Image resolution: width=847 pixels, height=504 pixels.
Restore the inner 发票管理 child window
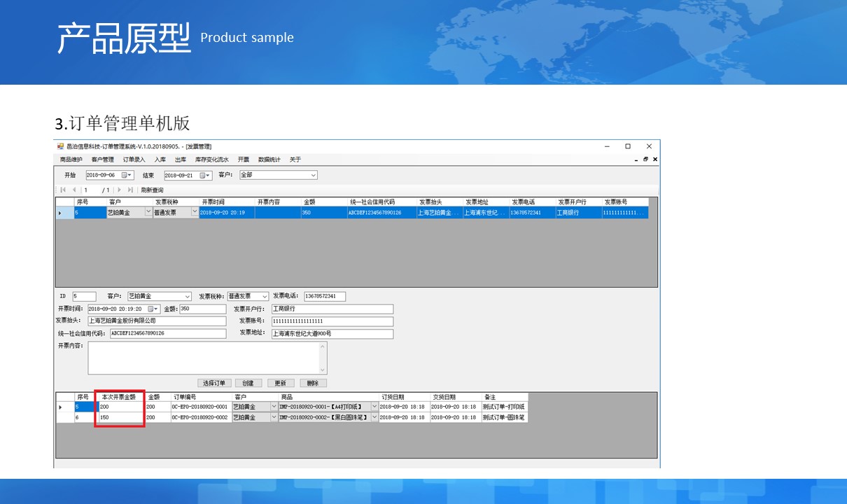click(x=645, y=160)
